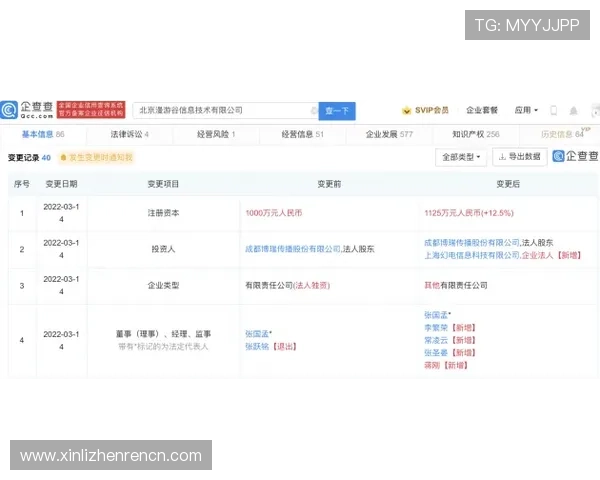Viewport: 600px width, 480px height.
Task: Switch to the 知识产权 tab
Action: (476, 134)
